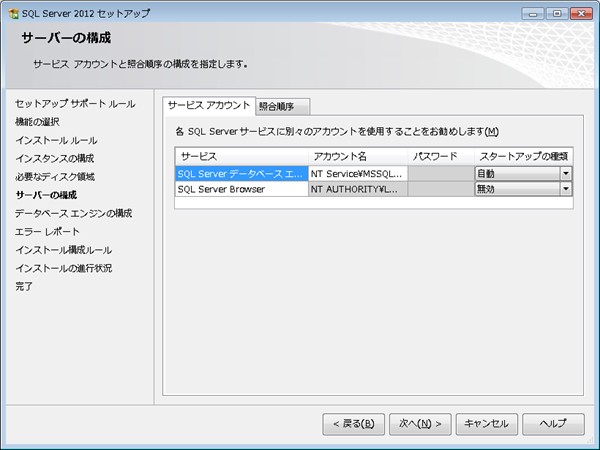Click the サービス column header
This screenshot has width=600, height=450.
(x=242, y=157)
